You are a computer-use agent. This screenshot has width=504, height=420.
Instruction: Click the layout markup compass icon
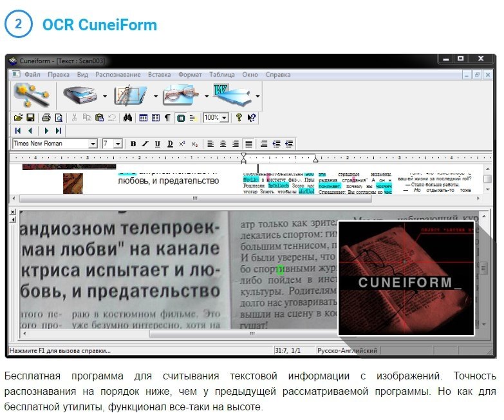pyautogui.click(x=131, y=95)
